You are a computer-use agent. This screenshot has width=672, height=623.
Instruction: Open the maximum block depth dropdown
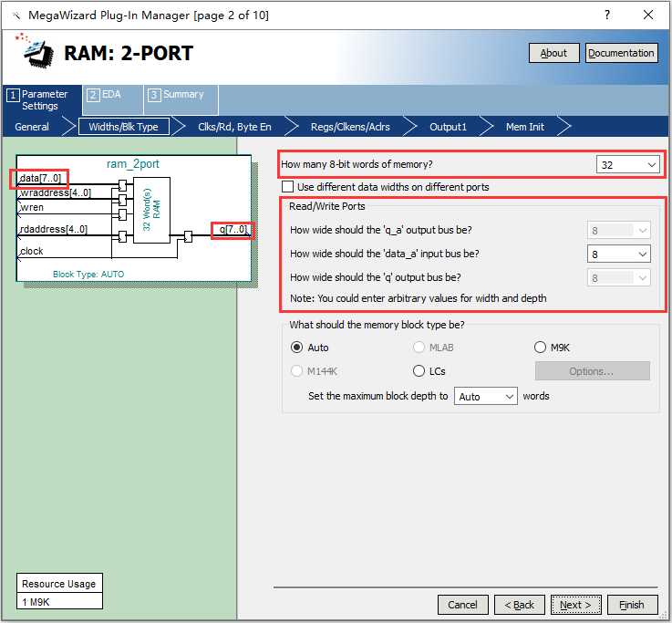486,397
